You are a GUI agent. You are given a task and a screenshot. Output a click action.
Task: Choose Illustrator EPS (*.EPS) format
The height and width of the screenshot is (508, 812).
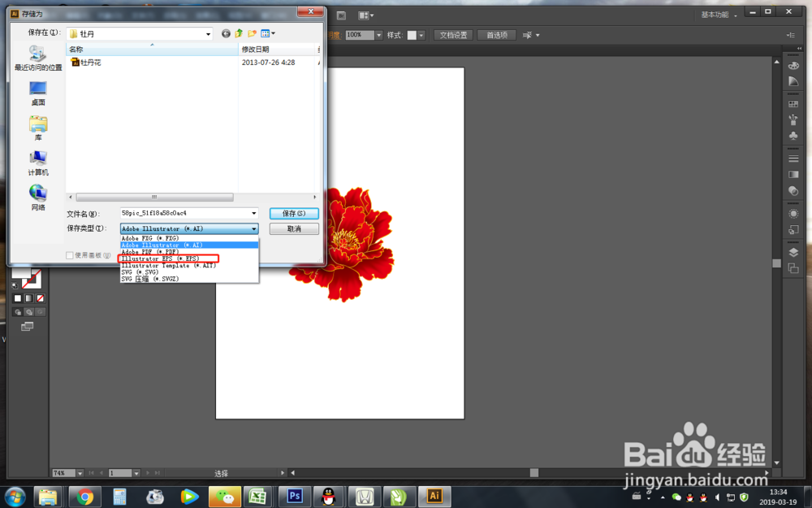pyautogui.click(x=189, y=258)
